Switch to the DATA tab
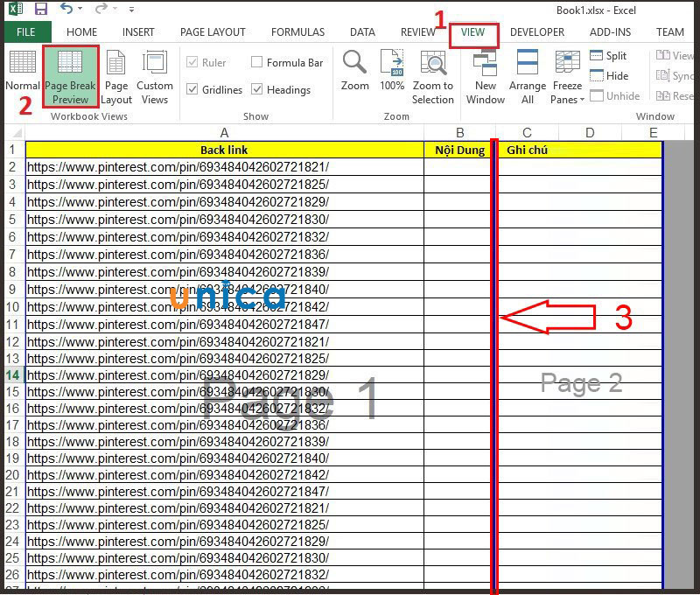The height and width of the screenshot is (595, 700). 362,32
